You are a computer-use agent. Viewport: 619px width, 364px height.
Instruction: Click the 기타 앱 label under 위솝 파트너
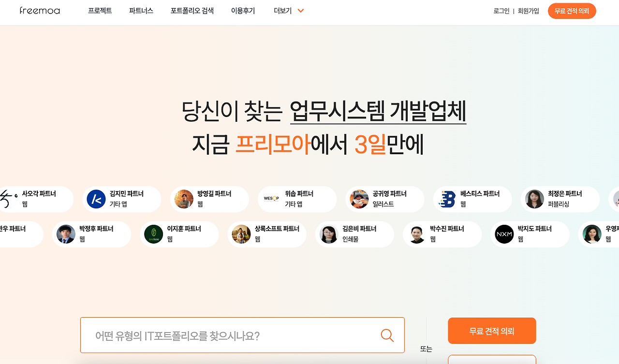pyautogui.click(x=294, y=204)
